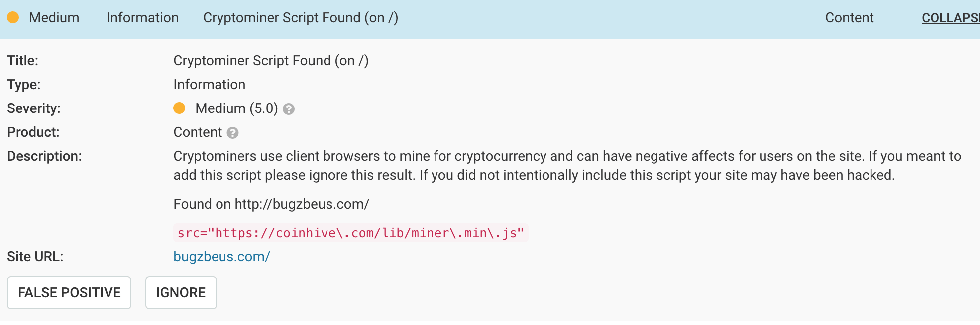
Task: Click Information in the header row
Action: [142, 18]
